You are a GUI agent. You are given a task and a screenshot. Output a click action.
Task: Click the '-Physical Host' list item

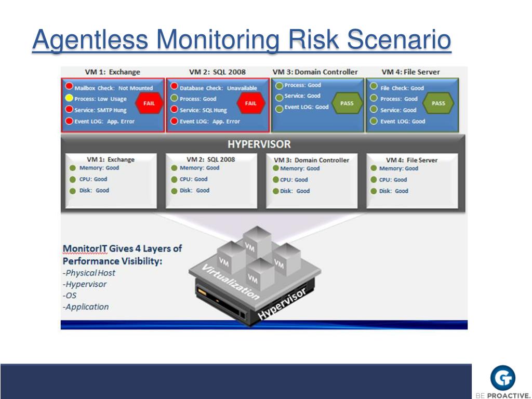point(89,273)
